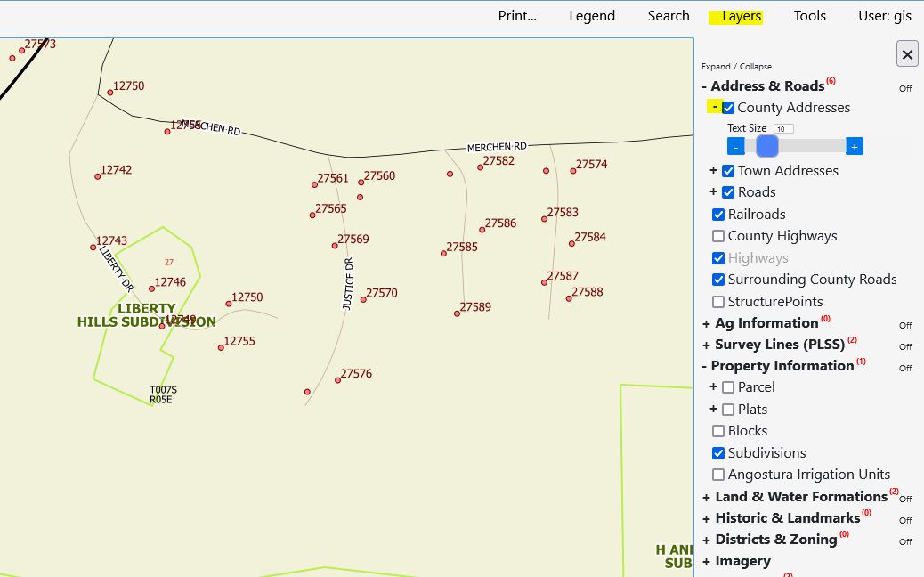Open the Tools menu
Viewport: 924px width, 577px height.
point(809,16)
